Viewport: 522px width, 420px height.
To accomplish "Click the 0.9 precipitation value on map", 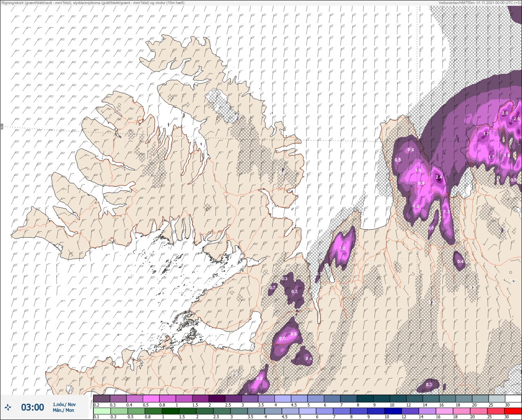I will (x=421, y=183).
